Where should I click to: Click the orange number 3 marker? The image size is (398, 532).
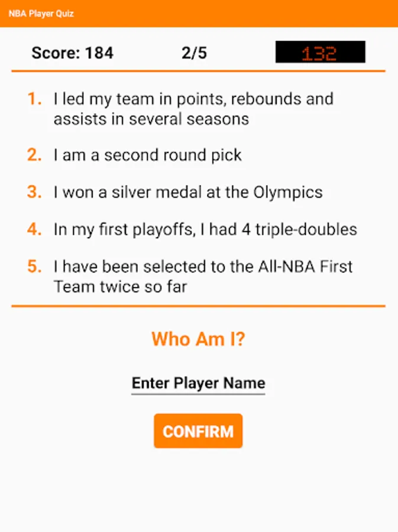point(34,192)
